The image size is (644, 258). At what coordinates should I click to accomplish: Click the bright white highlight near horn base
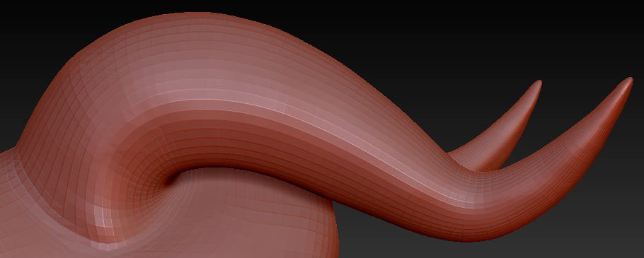pos(101,218)
